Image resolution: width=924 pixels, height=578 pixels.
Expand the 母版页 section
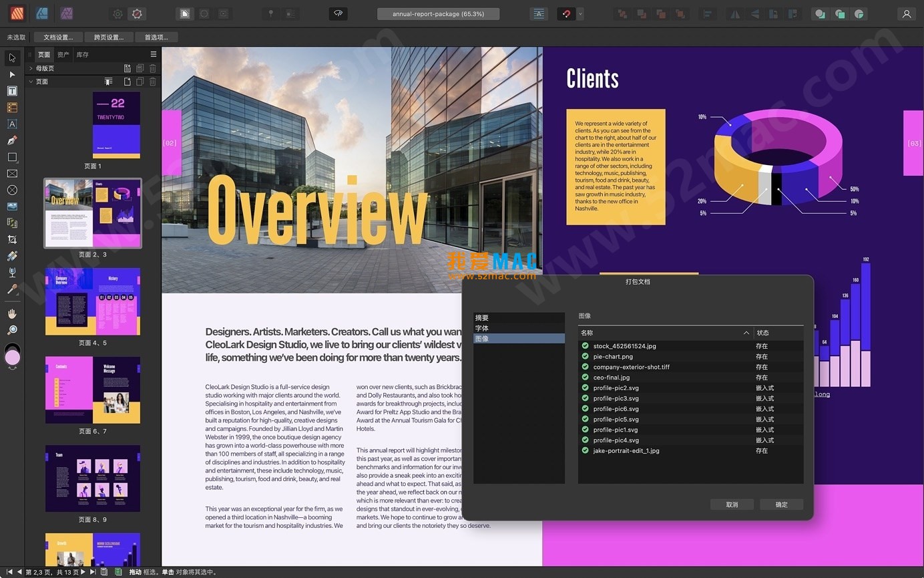coord(31,68)
